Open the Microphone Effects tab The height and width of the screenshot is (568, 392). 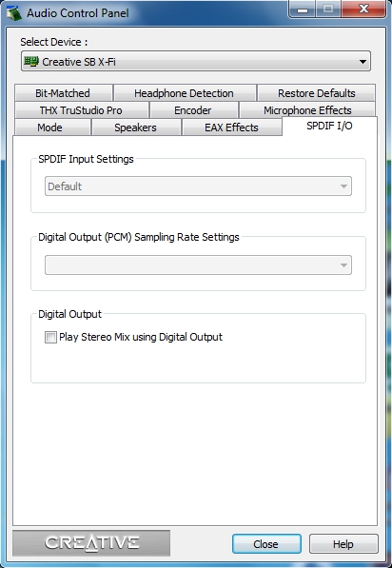point(307,110)
